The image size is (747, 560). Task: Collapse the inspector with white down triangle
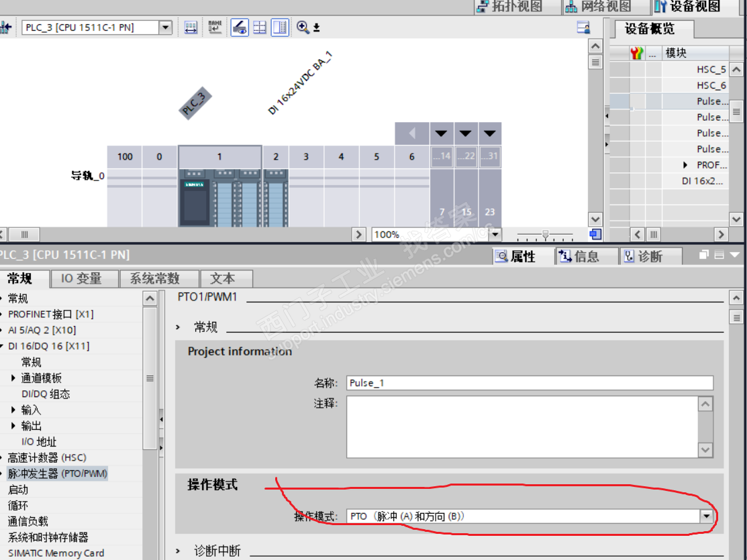click(x=735, y=256)
